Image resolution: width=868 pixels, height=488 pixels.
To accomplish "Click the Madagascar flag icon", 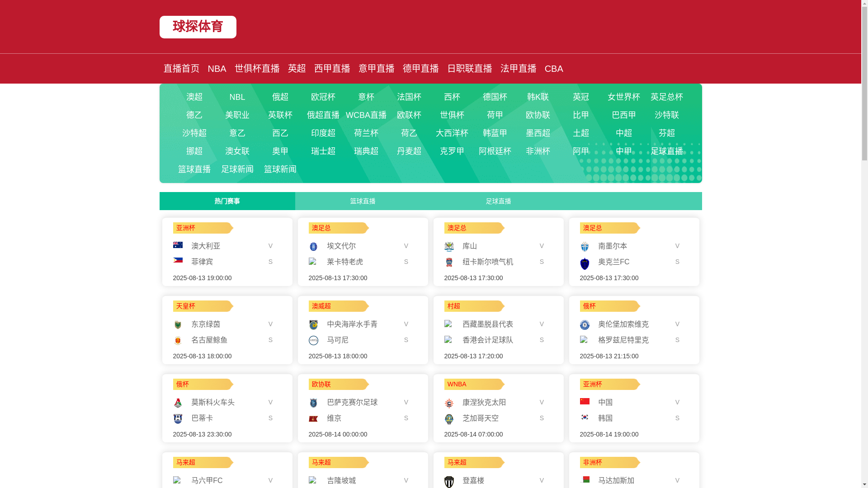I will point(585,479).
